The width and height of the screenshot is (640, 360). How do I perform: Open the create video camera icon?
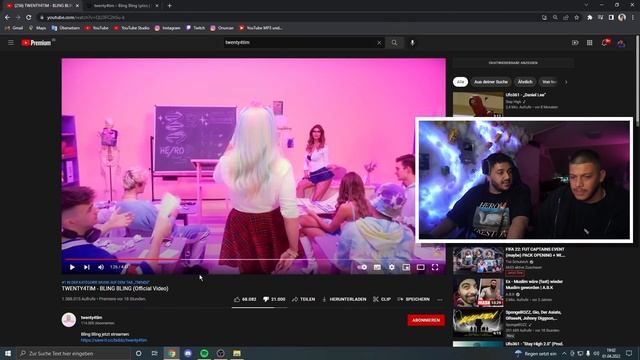[575, 42]
